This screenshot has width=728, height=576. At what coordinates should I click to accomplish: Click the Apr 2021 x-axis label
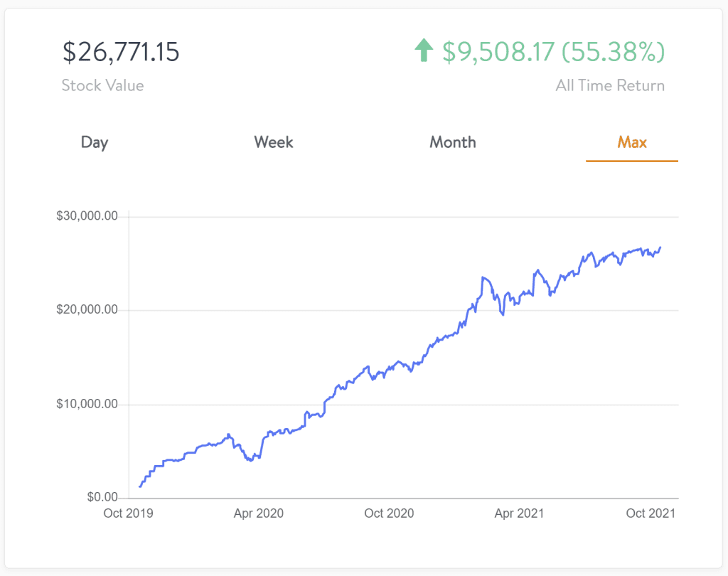(519, 513)
